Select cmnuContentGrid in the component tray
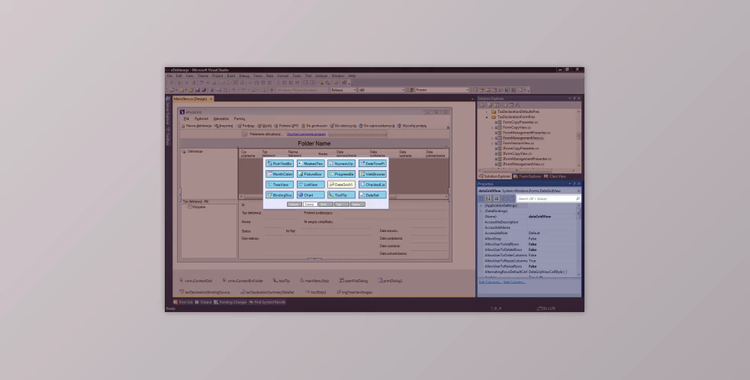This screenshot has height=380, width=750. coord(196,281)
